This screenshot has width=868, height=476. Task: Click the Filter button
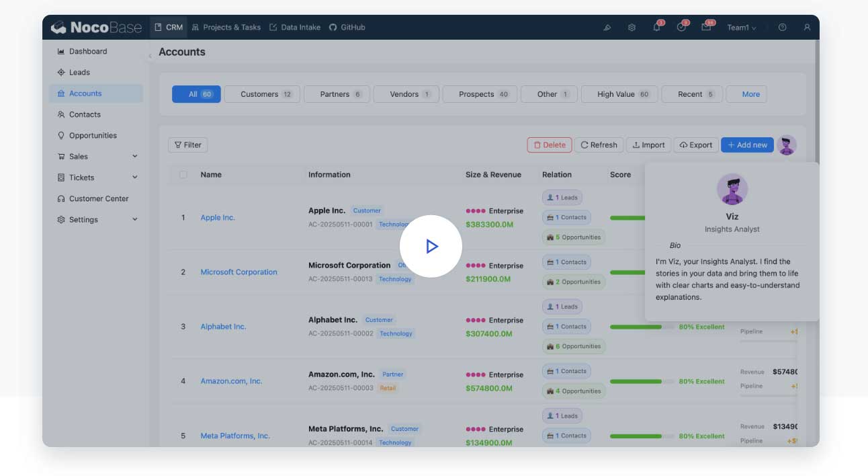pos(187,145)
